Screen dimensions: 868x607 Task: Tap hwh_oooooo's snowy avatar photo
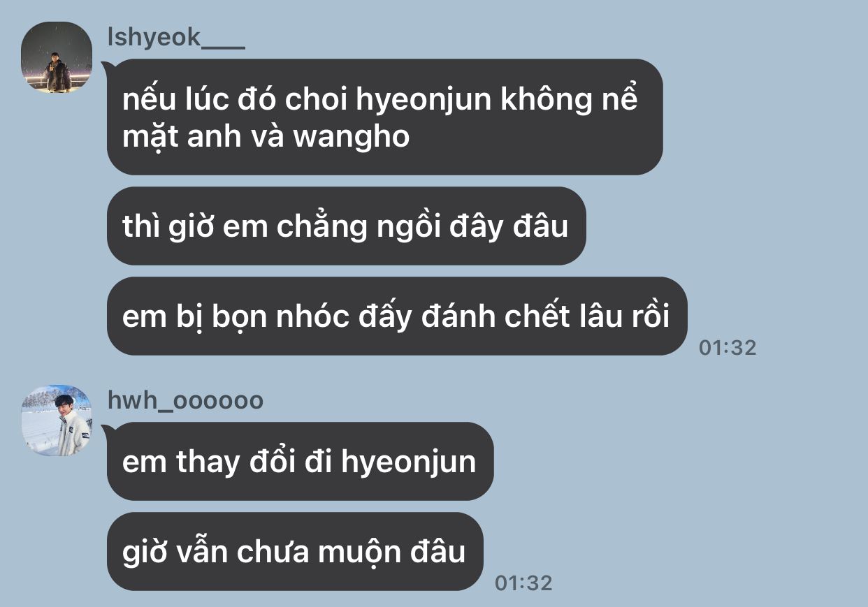(x=57, y=420)
